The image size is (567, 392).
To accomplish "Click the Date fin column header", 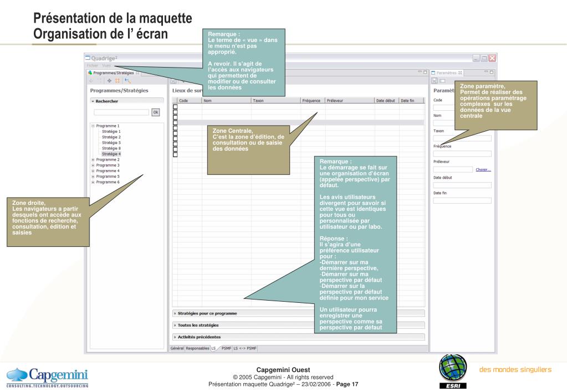I will 411,100.
